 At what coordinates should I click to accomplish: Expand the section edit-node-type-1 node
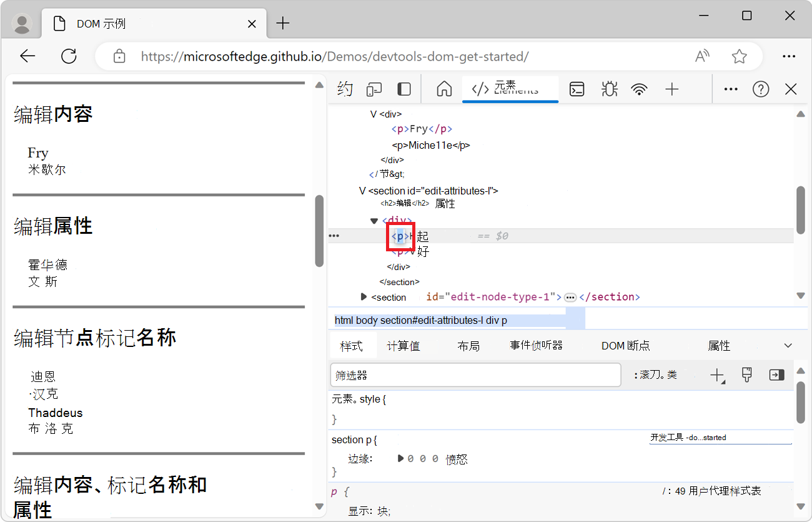364,297
